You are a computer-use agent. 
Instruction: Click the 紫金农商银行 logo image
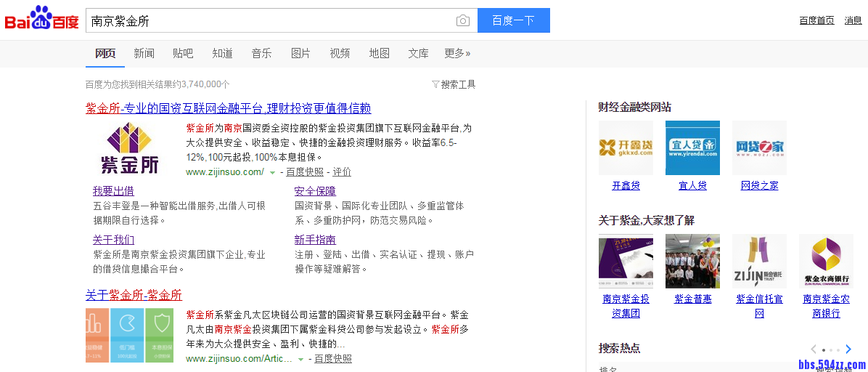click(x=826, y=261)
